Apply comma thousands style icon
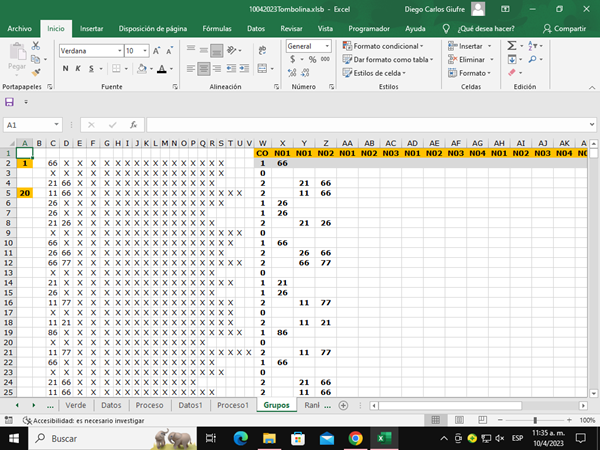The image size is (600, 450). [325, 59]
